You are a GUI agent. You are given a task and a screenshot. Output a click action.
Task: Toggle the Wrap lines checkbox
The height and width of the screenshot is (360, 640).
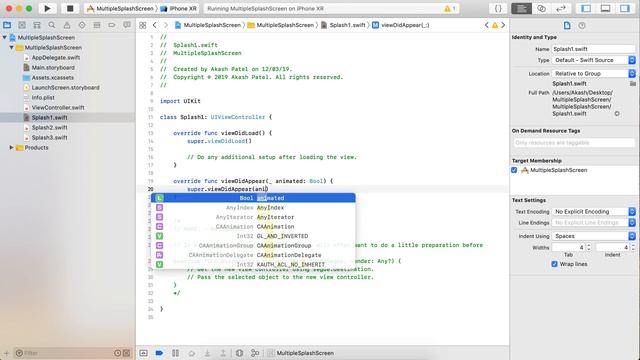coord(554,264)
